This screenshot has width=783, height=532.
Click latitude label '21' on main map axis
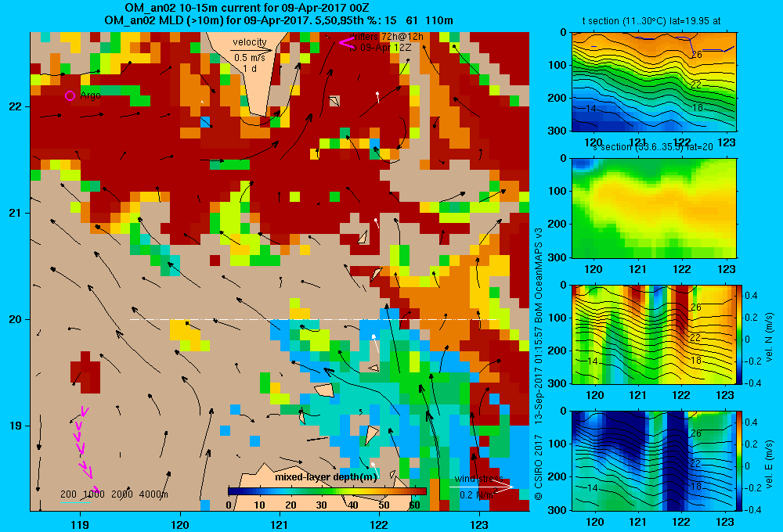point(15,213)
